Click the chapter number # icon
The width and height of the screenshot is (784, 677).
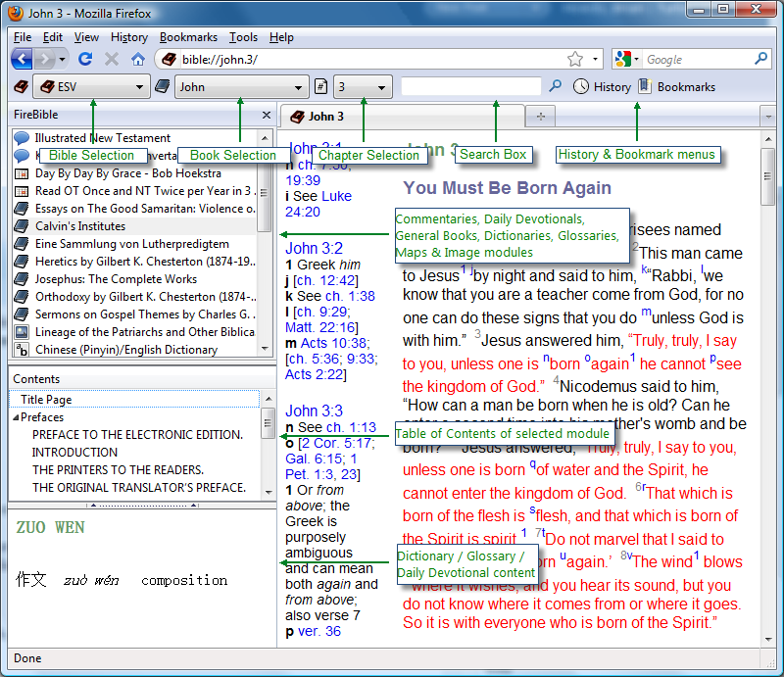click(x=321, y=86)
